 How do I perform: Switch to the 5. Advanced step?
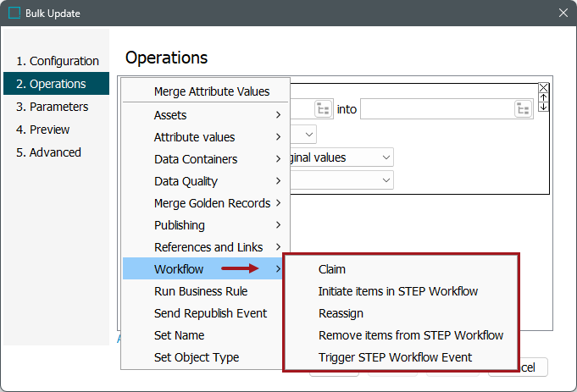click(x=48, y=152)
